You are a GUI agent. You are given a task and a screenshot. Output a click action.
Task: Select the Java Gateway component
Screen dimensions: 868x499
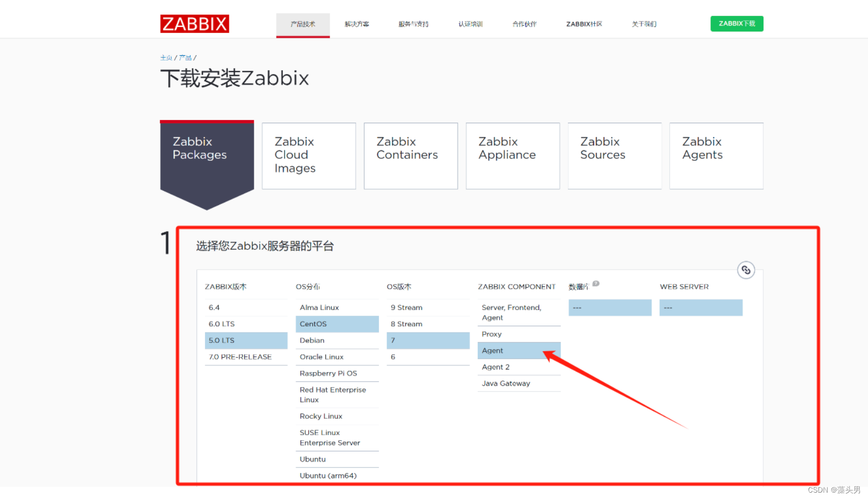point(519,384)
